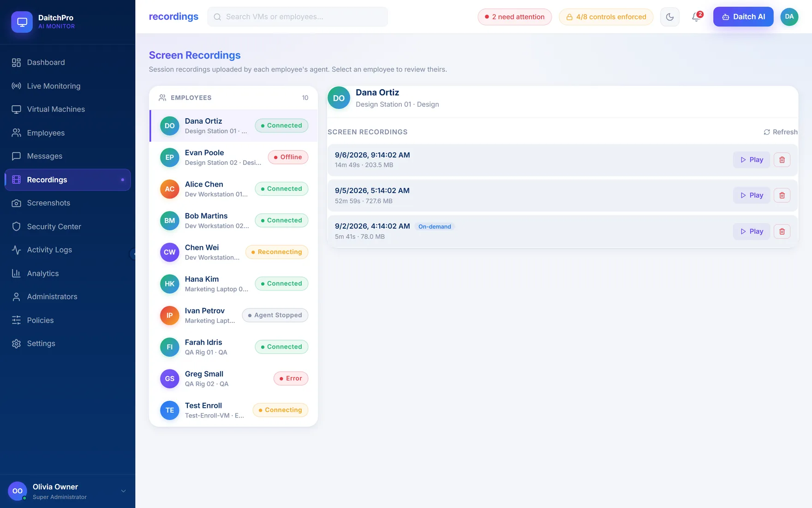Delete the 9/5/2026 recording via trash icon
This screenshot has width=812, height=508.
[x=782, y=195]
